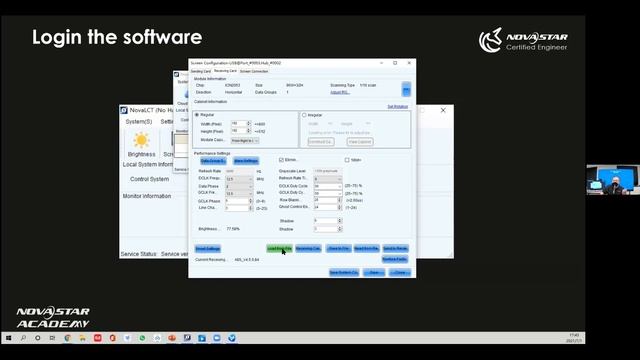The width and height of the screenshot is (640, 360).
Task: Click NovaLCT window title icon
Action: click(x=124, y=110)
